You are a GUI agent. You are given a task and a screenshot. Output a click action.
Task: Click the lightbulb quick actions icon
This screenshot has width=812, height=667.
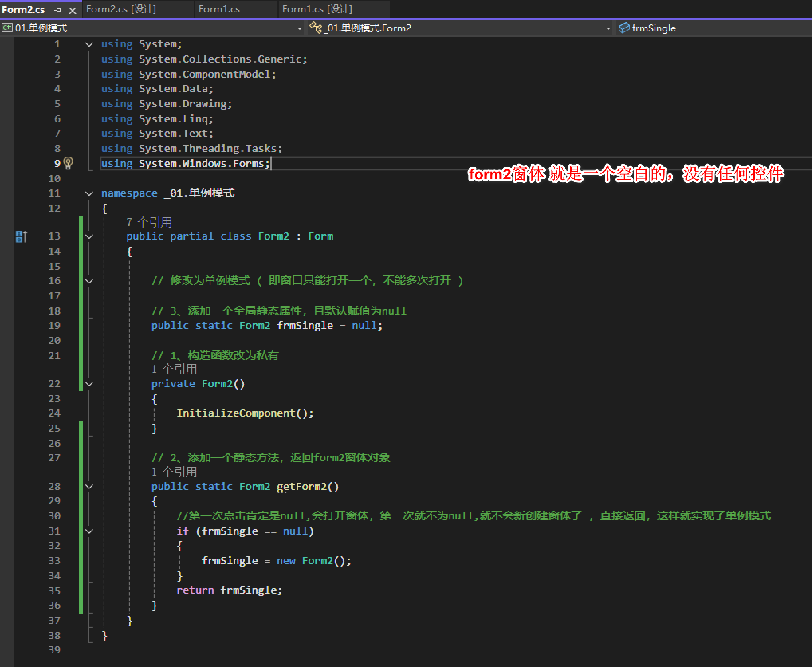[x=68, y=163]
